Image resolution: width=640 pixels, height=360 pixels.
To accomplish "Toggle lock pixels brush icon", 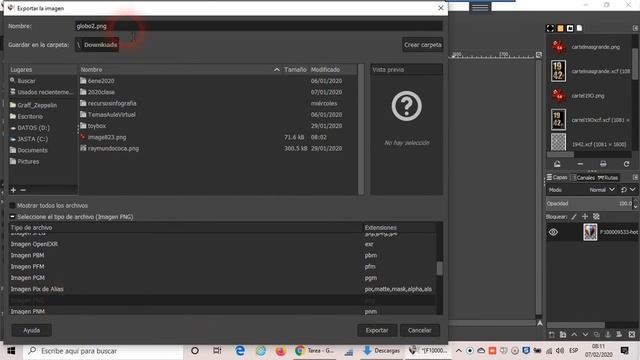I will pos(574,217).
